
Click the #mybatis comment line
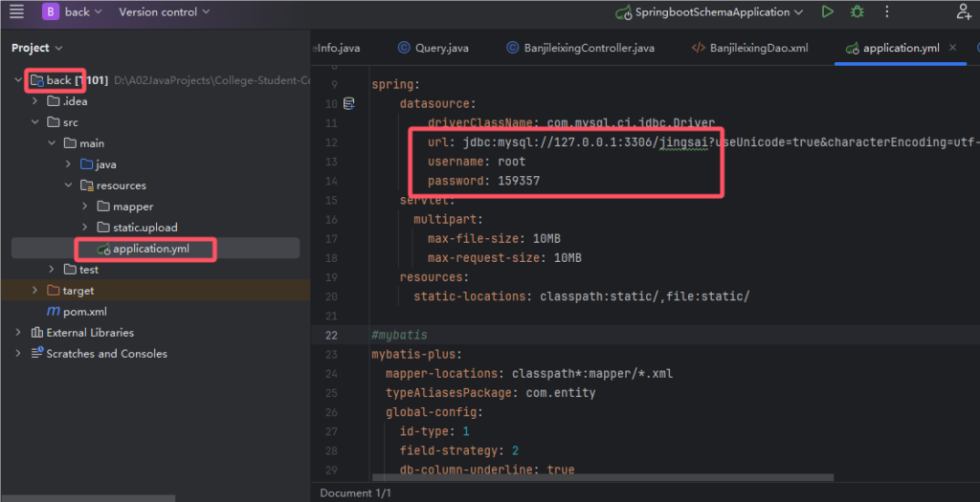(399, 336)
